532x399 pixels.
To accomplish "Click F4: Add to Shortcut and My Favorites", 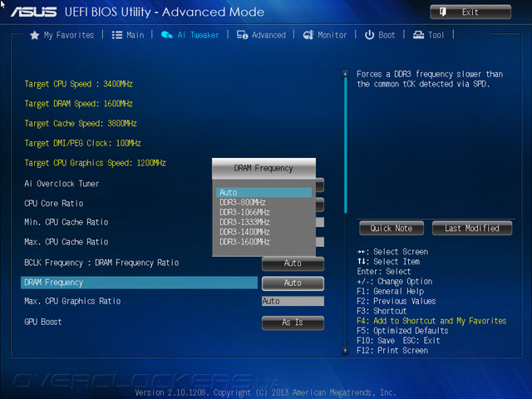I will click(431, 321).
